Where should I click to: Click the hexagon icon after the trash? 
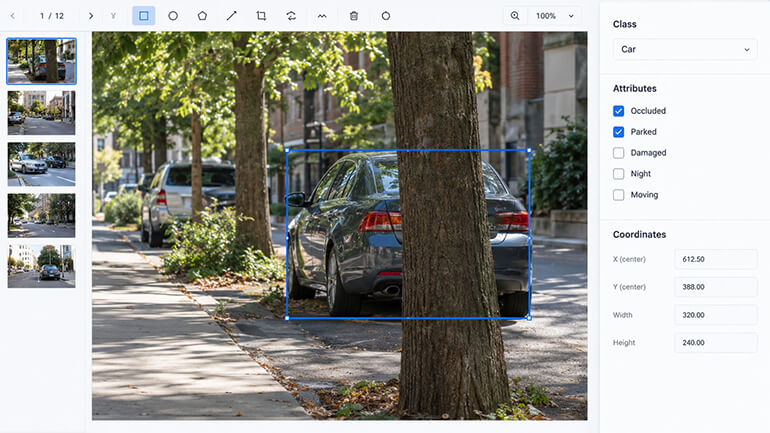pyautogui.click(x=386, y=16)
